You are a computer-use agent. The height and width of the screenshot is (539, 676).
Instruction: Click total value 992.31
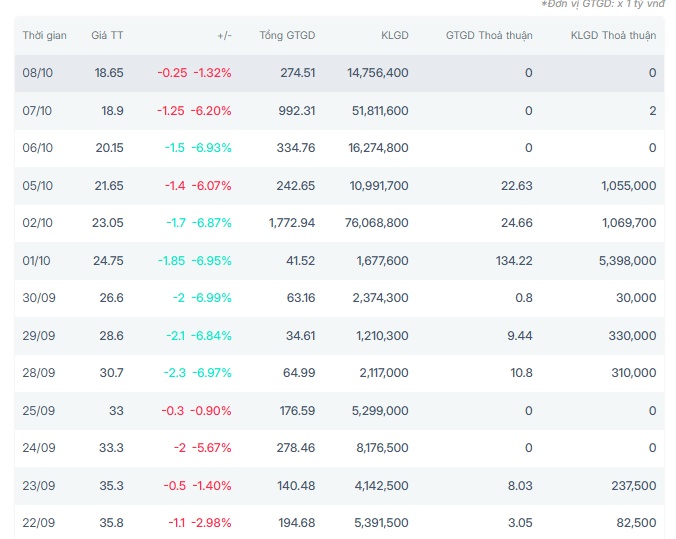(x=297, y=111)
